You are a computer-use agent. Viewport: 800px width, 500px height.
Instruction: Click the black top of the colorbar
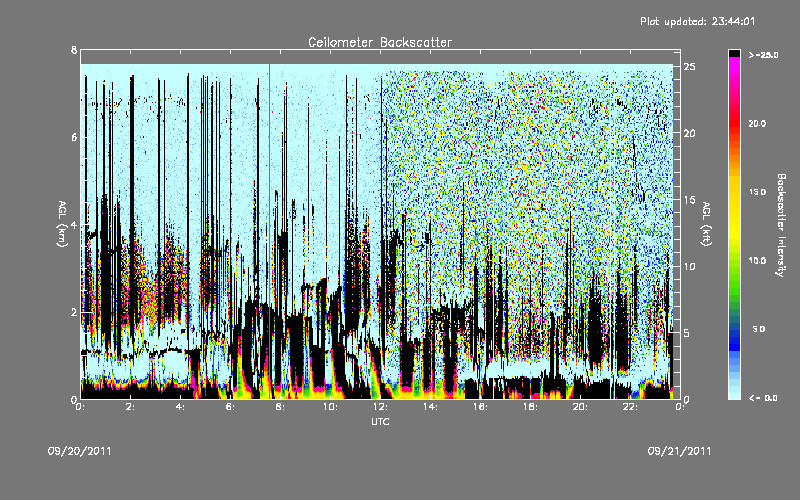coord(734,53)
